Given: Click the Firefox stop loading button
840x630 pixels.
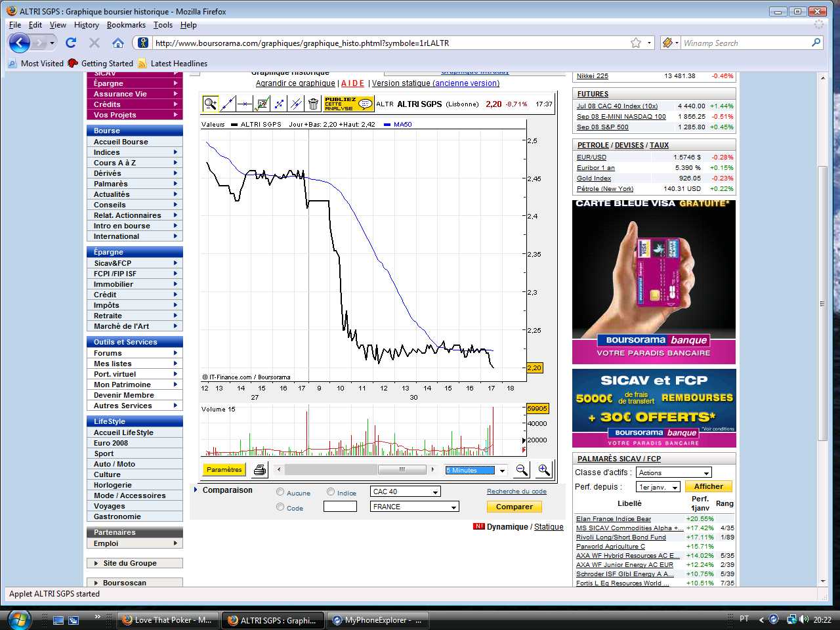Looking at the screenshot, I should point(94,43).
